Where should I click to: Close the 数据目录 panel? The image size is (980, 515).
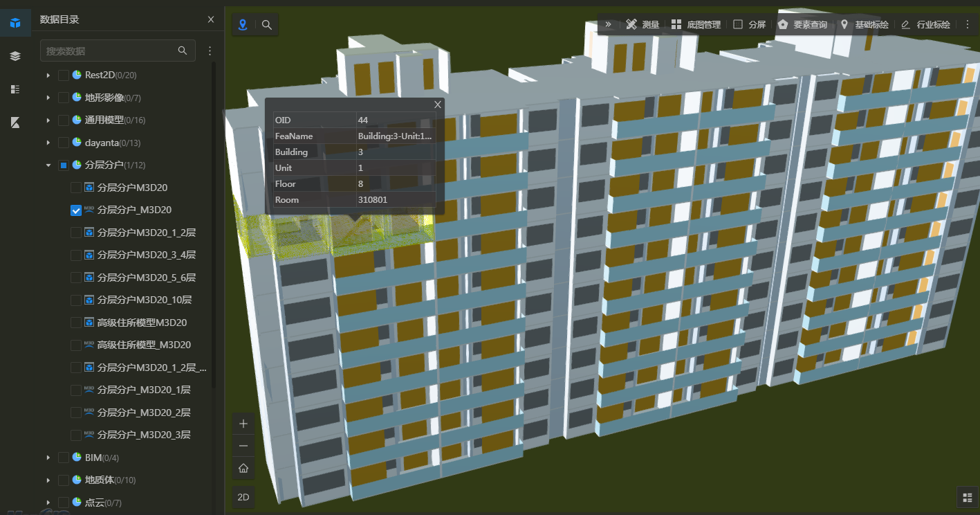[211, 19]
